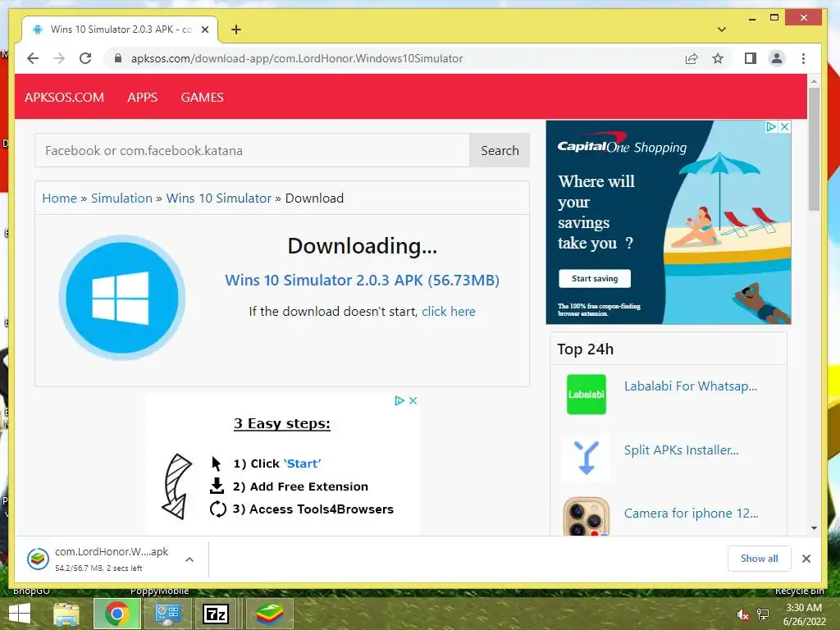Click the network tray icon
Screen dimensions: 840x630
763,614
